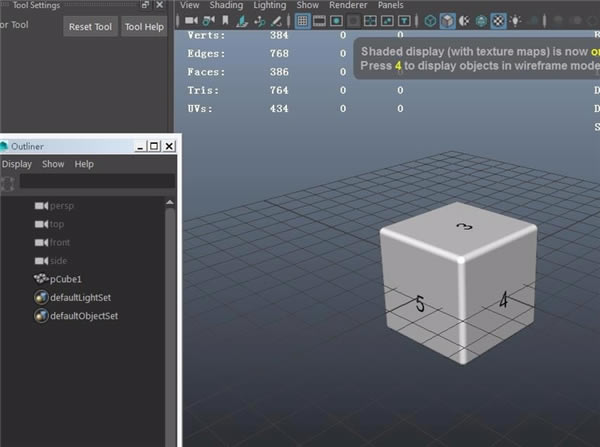The height and width of the screenshot is (447, 600).
Task: Toggle the grid display icon in panel toolbar
Action: (x=302, y=21)
